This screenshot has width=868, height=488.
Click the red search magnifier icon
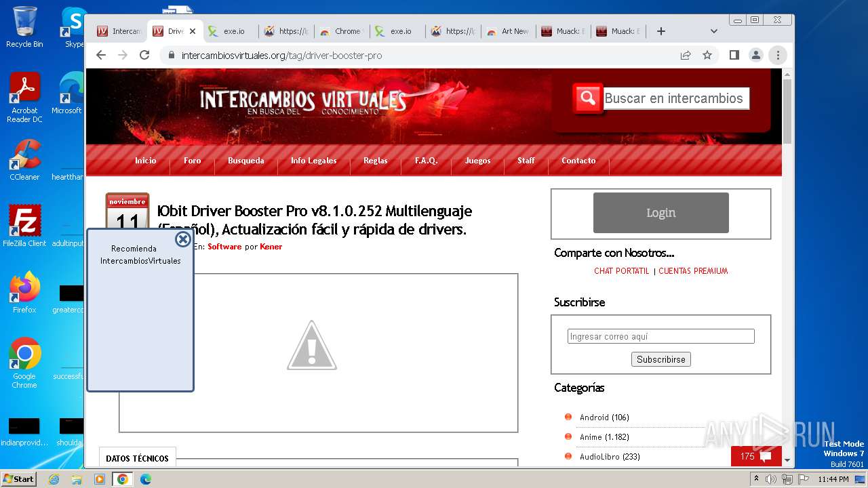pos(587,98)
